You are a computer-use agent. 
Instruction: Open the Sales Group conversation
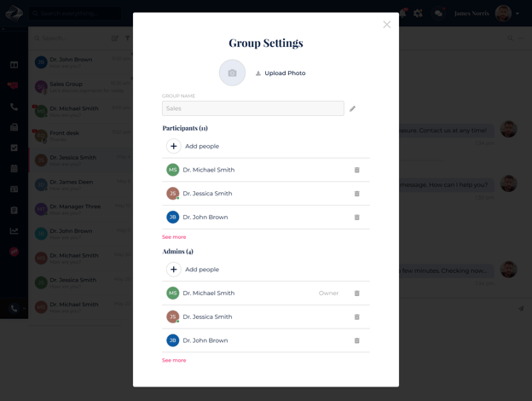(x=66, y=84)
